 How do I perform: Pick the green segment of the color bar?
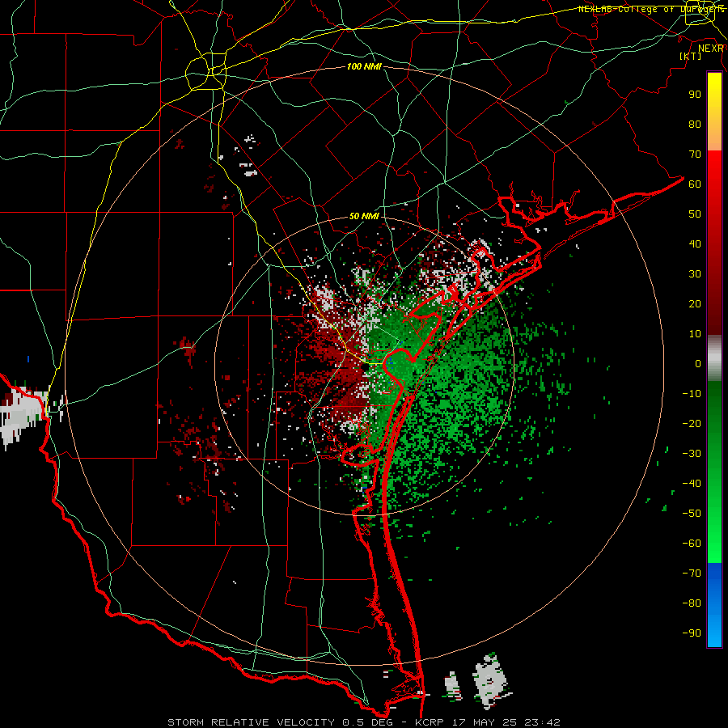(x=714, y=472)
